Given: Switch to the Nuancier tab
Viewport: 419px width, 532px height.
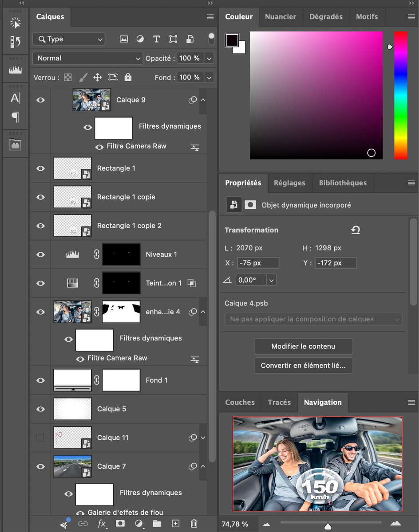Looking at the screenshot, I should tap(281, 17).
